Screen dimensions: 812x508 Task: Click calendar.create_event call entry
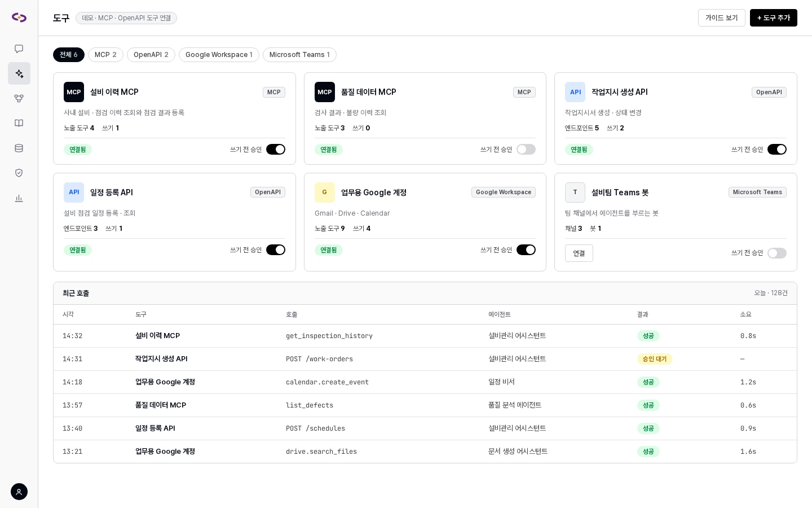(327, 382)
